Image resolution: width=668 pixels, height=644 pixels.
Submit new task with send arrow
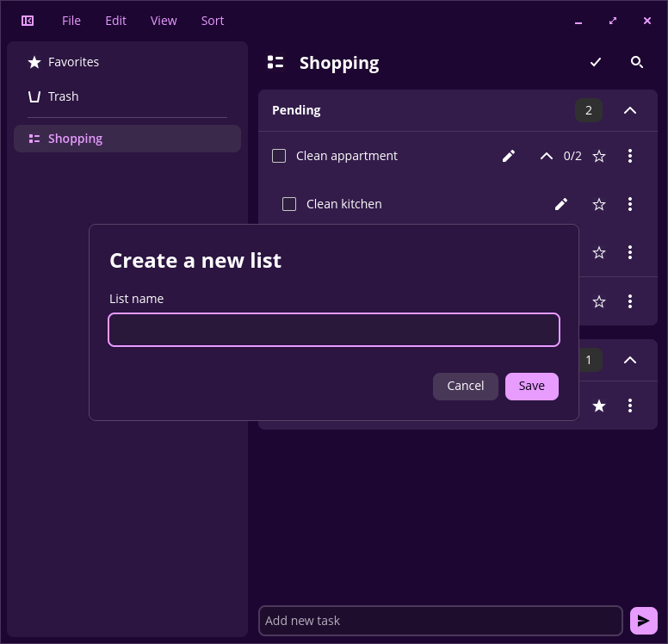pyautogui.click(x=644, y=621)
